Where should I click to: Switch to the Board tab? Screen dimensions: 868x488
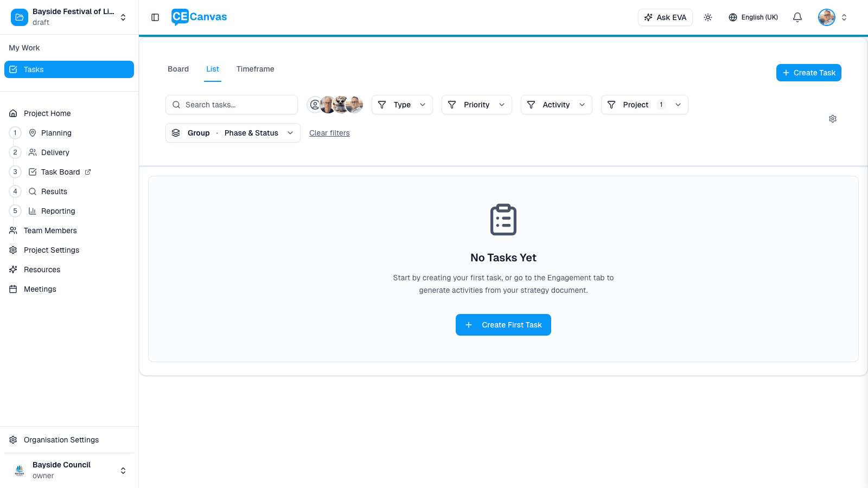click(x=178, y=69)
